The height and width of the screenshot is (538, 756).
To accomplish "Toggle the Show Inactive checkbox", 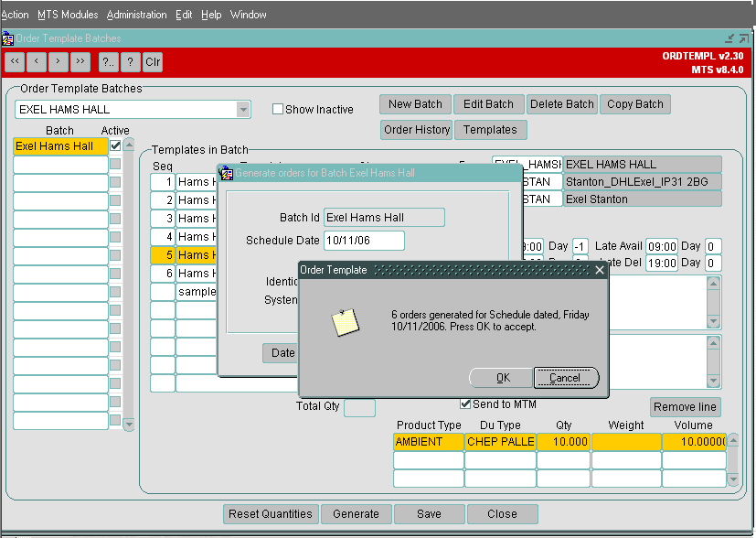I will [x=278, y=109].
